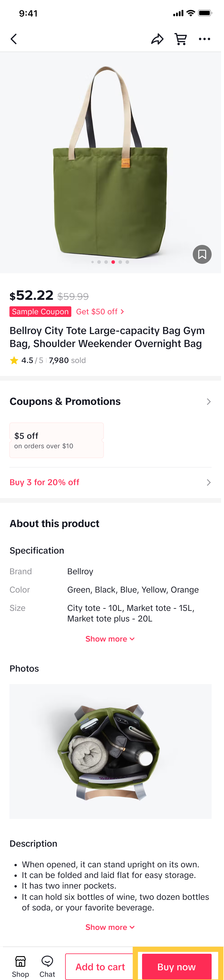Open the three-dot more options menu
The image size is (224, 980).
[204, 39]
